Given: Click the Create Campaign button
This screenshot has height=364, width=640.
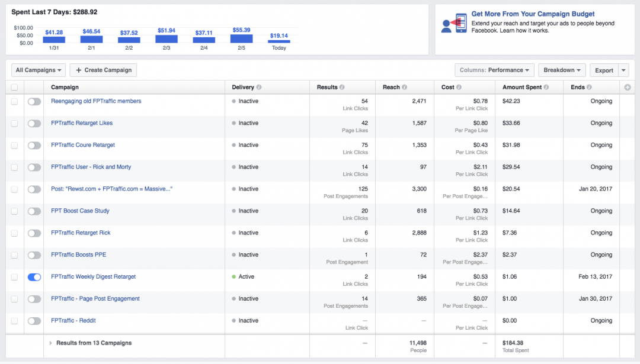Looking at the screenshot, I should pos(104,70).
